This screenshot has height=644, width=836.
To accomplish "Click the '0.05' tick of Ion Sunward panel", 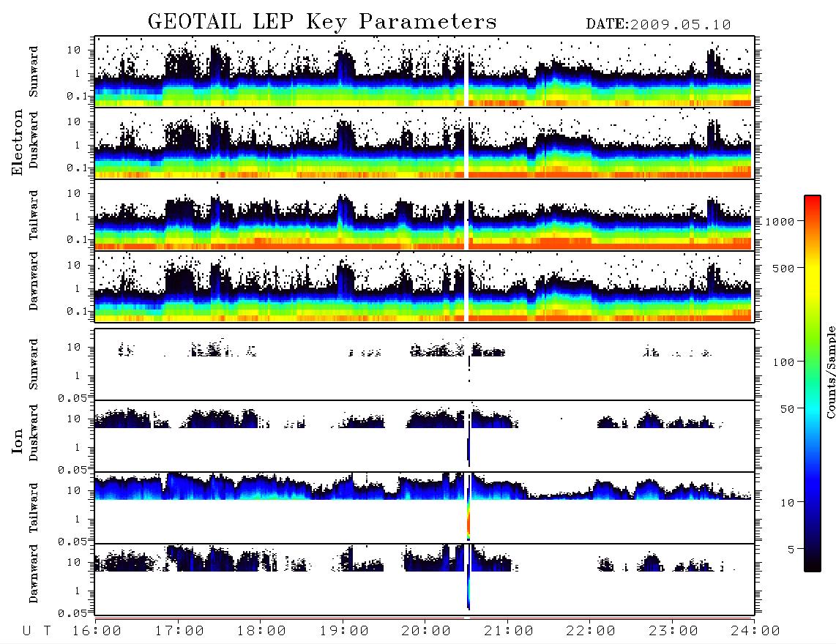I will pos(72,397).
